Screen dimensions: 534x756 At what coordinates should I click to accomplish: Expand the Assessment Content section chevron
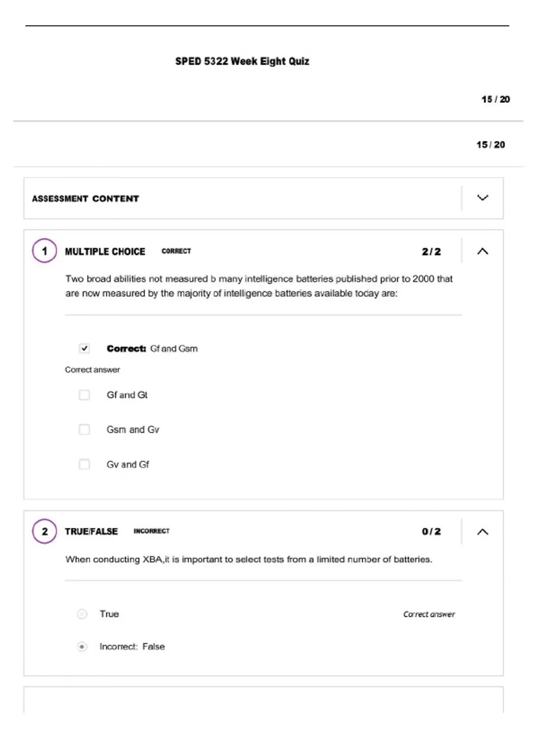coord(483,197)
